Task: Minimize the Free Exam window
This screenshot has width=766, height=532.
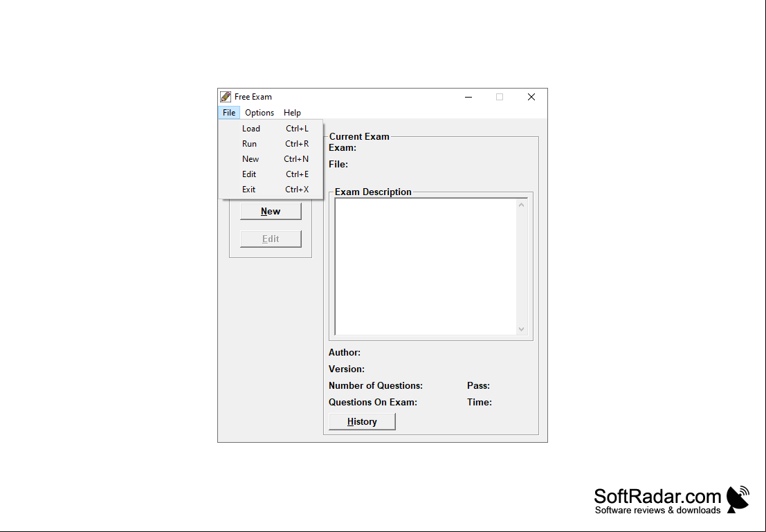Action: coord(468,97)
